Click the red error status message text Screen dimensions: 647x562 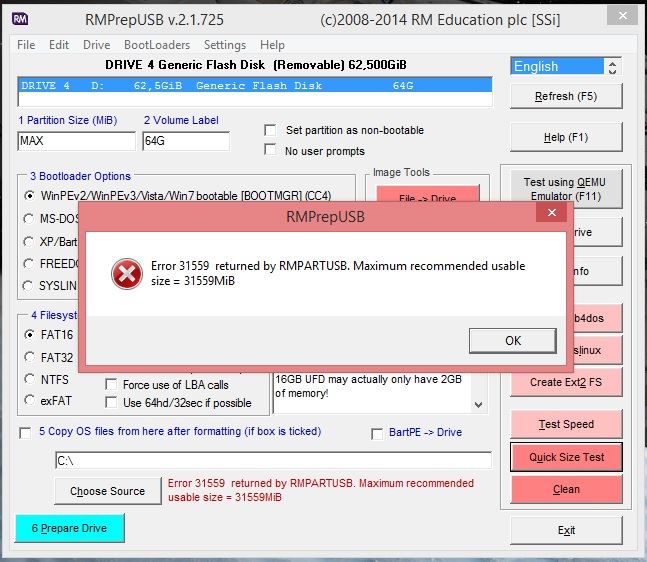(x=321, y=490)
